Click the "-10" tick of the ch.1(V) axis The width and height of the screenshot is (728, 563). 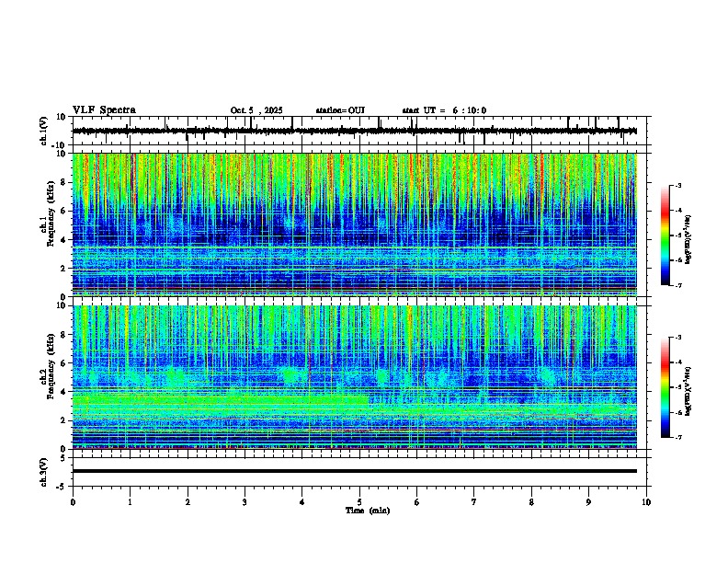pos(59,145)
